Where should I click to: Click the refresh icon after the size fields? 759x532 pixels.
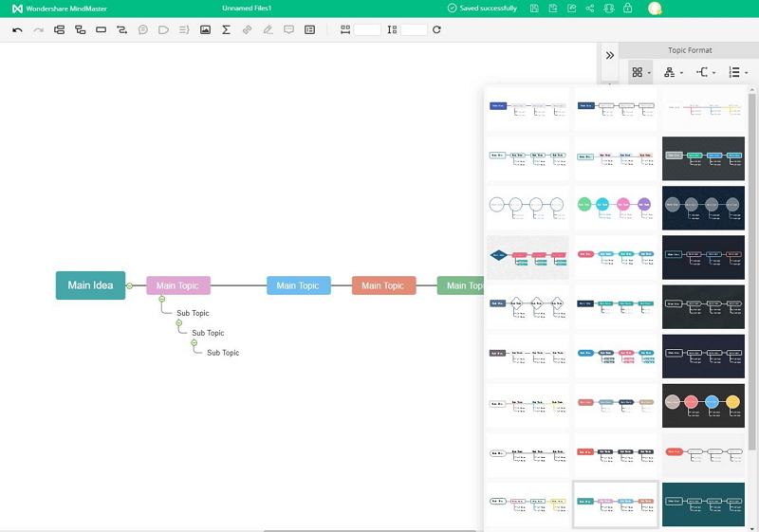pyautogui.click(x=436, y=30)
